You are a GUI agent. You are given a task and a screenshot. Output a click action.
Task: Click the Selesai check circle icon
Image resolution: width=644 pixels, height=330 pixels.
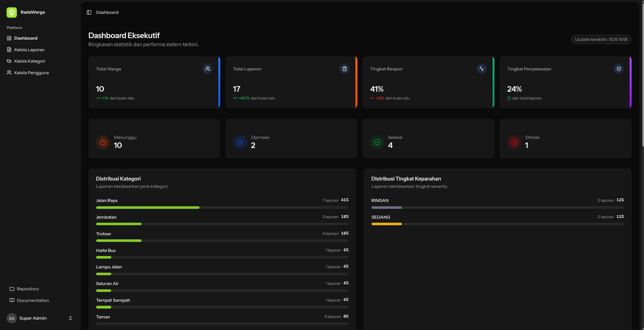coord(377,142)
